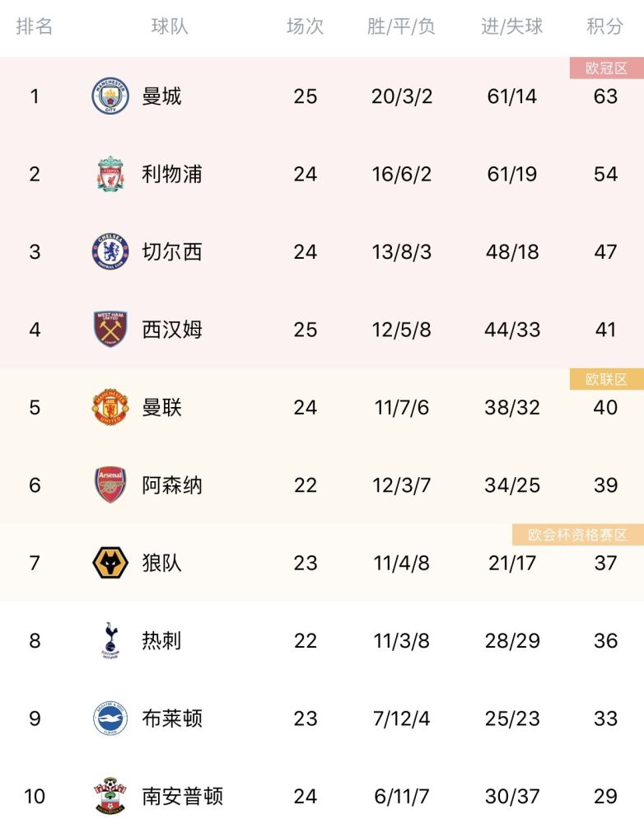This screenshot has width=644, height=824.
Task: Tap the Brighton seagull badge
Action: coord(110,719)
